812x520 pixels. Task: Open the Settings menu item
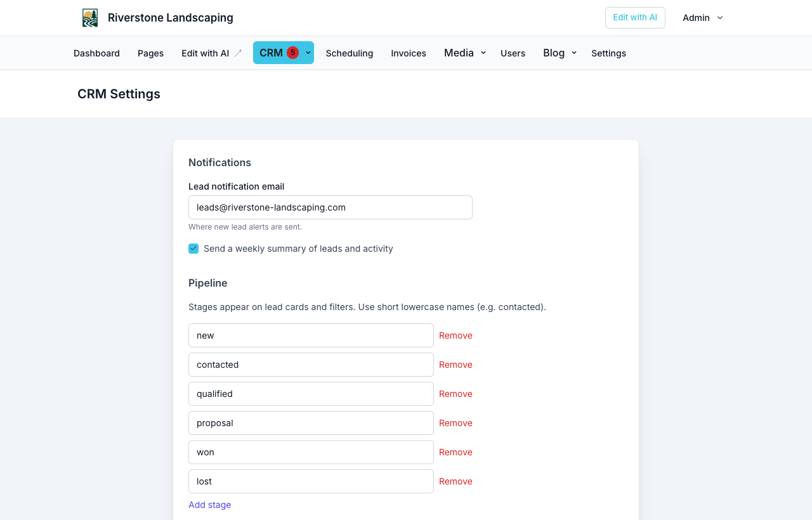[608, 53]
